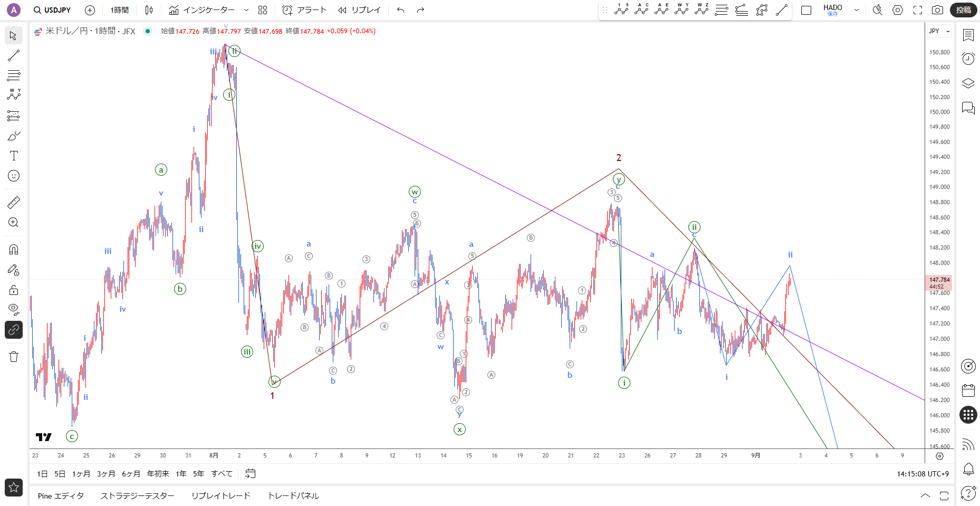Screen dimensions: 980x506
Task: Click the USDJPY symbol search field
Action: (x=52, y=10)
